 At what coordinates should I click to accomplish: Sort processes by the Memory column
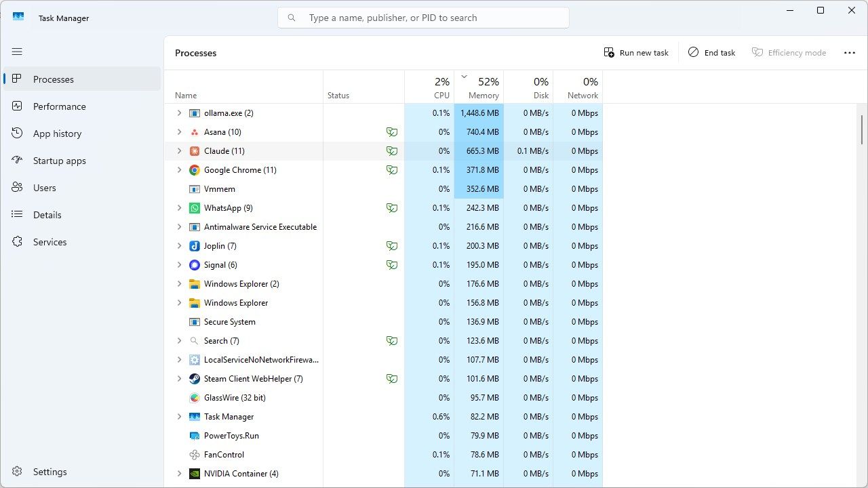[x=479, y=87]
